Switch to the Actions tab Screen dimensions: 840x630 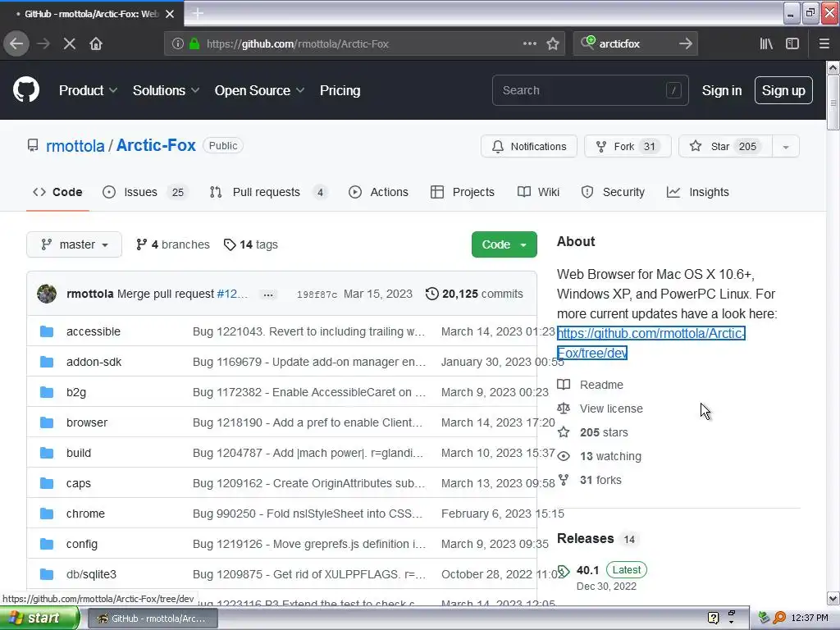coord(378,192)
